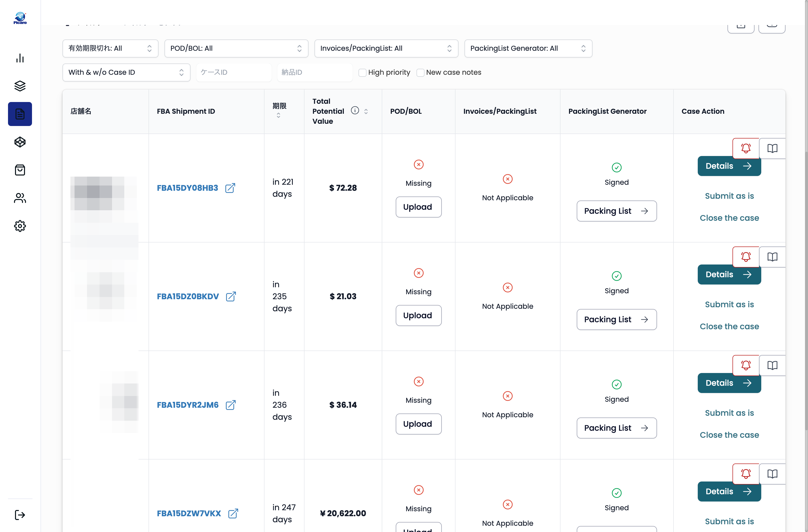Image resolution: width=808 pixels, height=532 pixels.
Task: Open Packing List for FBA15DZ0BKDV row
Action: pos(616,319)
